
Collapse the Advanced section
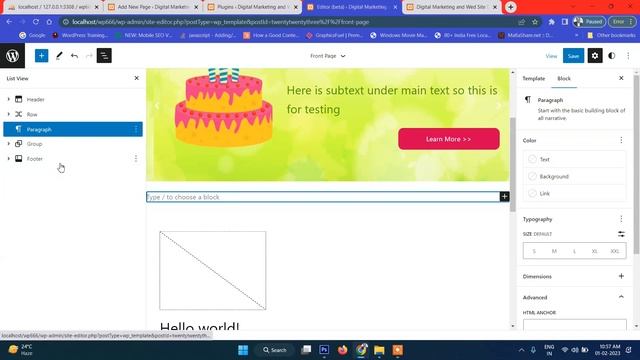[621, 297]
